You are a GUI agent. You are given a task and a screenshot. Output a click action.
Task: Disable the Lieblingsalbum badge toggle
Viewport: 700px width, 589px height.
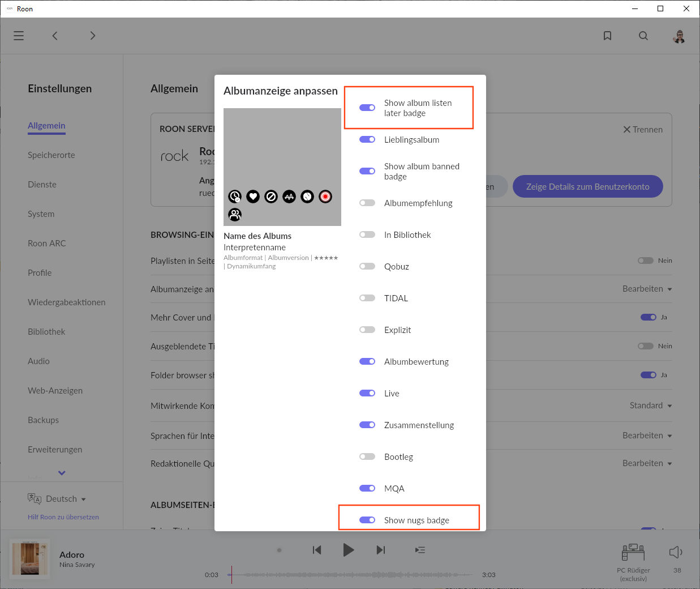[x=367, y=139]
